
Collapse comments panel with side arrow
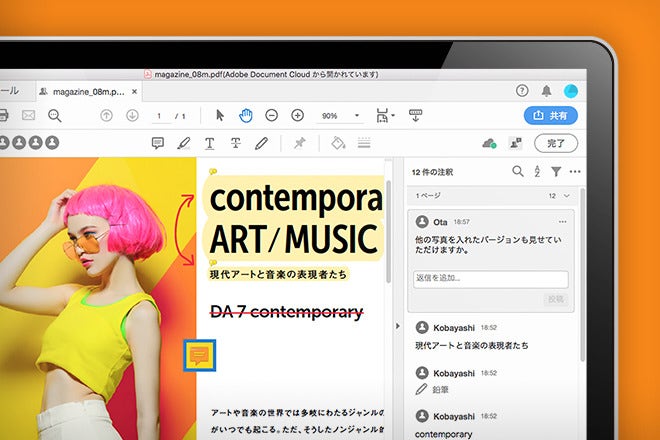tap(398, 326)
